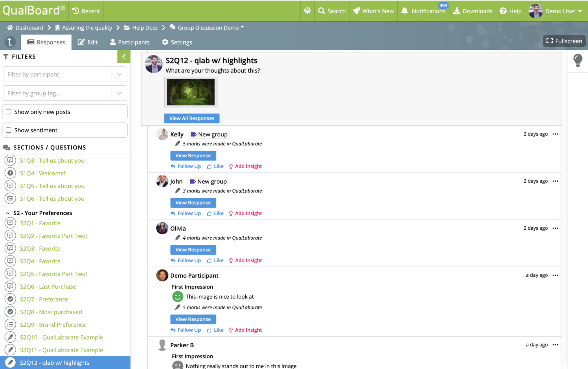588x369 pixels.
Task: Open Notifications bell with 393 badge
Action: coord(405,11)
